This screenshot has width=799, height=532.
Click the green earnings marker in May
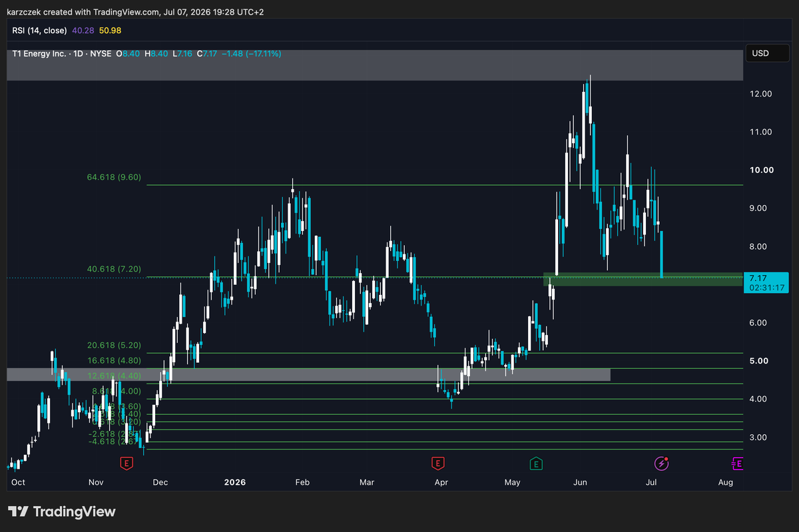click(x=535, y=463)
